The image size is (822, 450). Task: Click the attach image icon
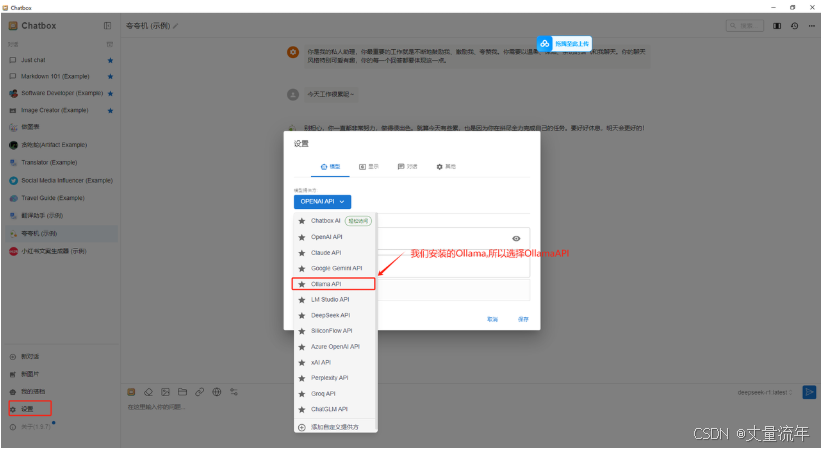click(166, 392)
